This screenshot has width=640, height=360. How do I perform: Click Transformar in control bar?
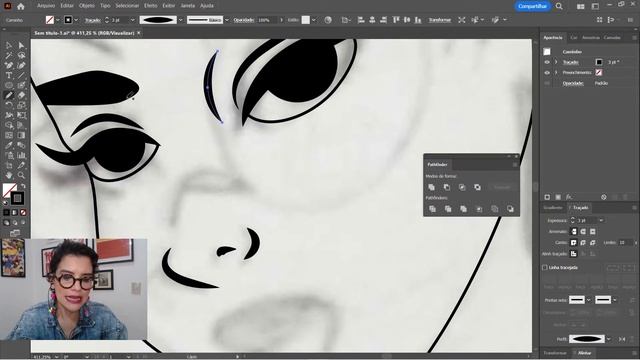(440, 20)
